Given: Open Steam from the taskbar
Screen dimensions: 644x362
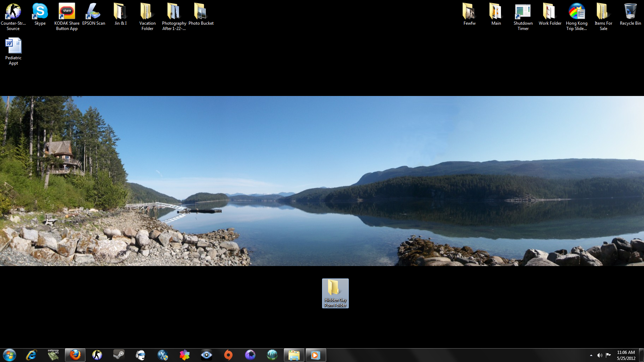Looking at the screenshot, I should click(x=119, y=355).
